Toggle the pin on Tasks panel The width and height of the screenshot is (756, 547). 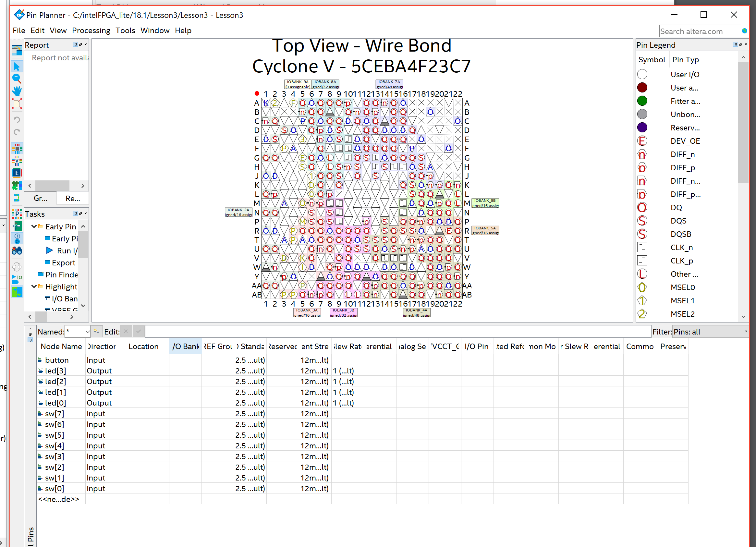point(76,213)
